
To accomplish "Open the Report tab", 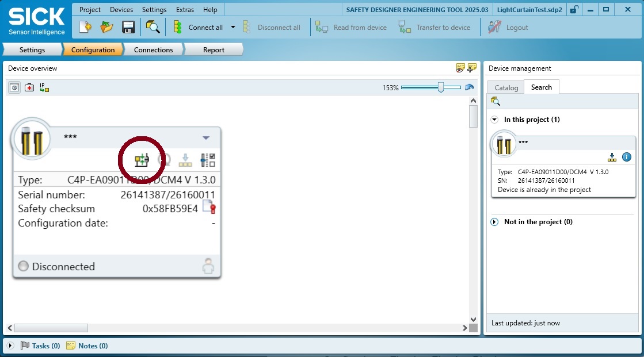I will point(214,49).
